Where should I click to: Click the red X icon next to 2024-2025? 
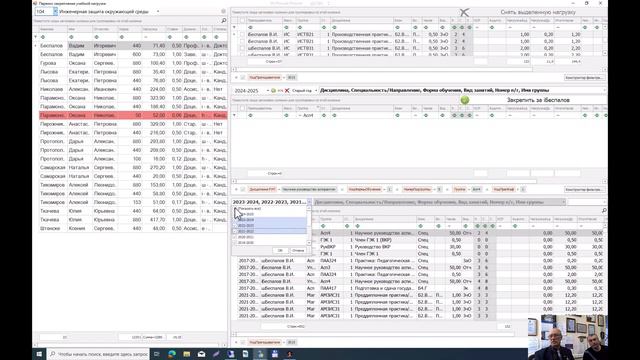pyautogui.click(x=287, y=90)
